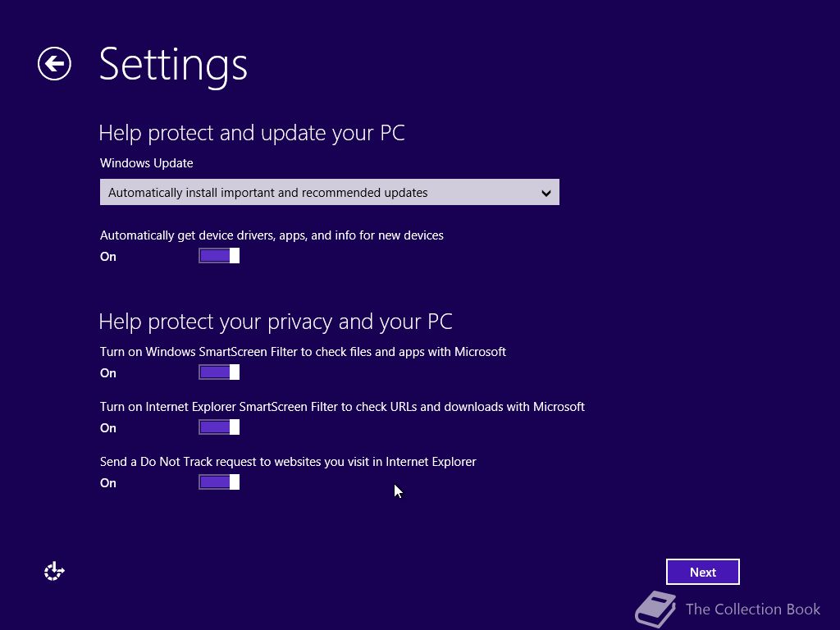The width and height of the screenshot is (840, 630).
Task: Click the 'Windows Update' label
Action: point(146,163)
